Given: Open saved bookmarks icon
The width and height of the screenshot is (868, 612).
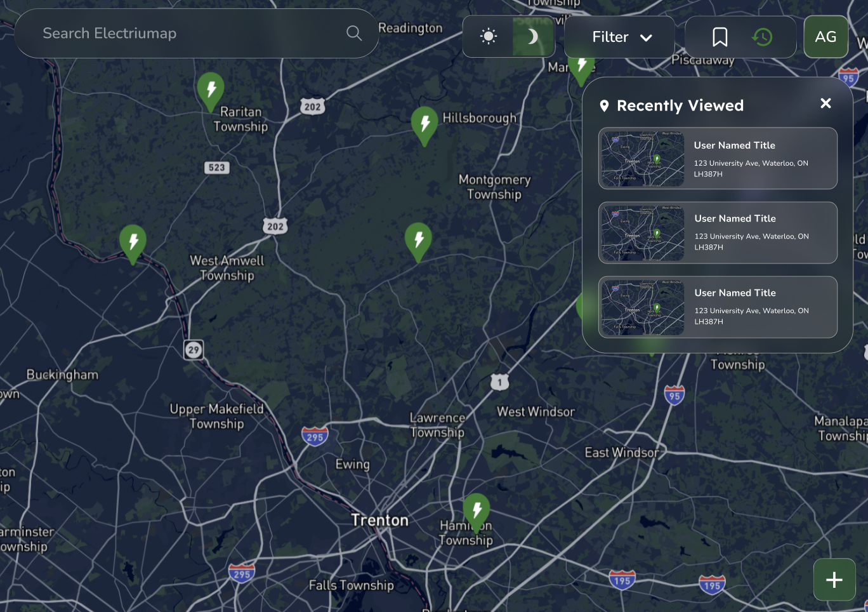Looking at the screenshot, I should click(720, 37).
